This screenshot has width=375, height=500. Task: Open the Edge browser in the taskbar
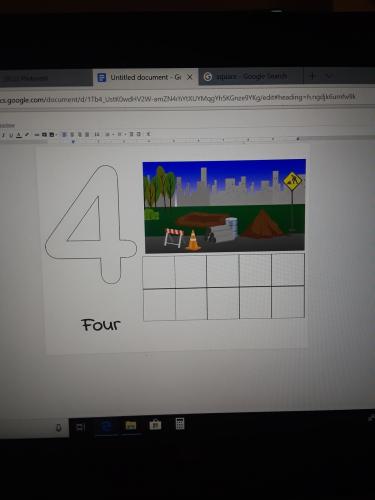[x=106, y=426]
